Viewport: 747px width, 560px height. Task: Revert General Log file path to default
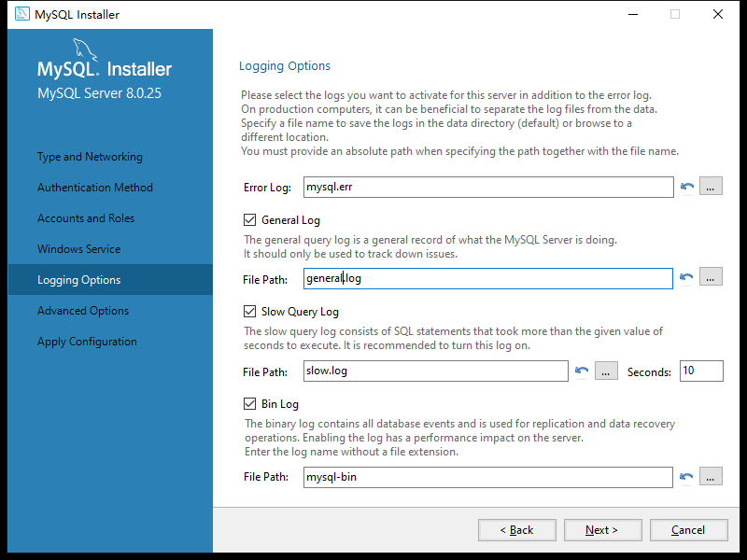tap(686, 277)
